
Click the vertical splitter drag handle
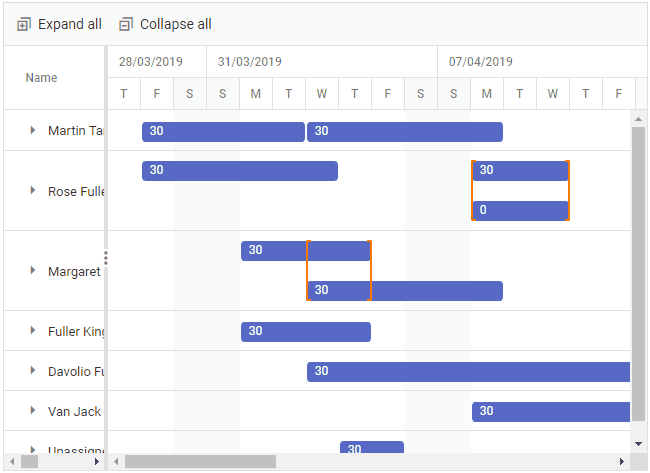[x=106, y=258]
